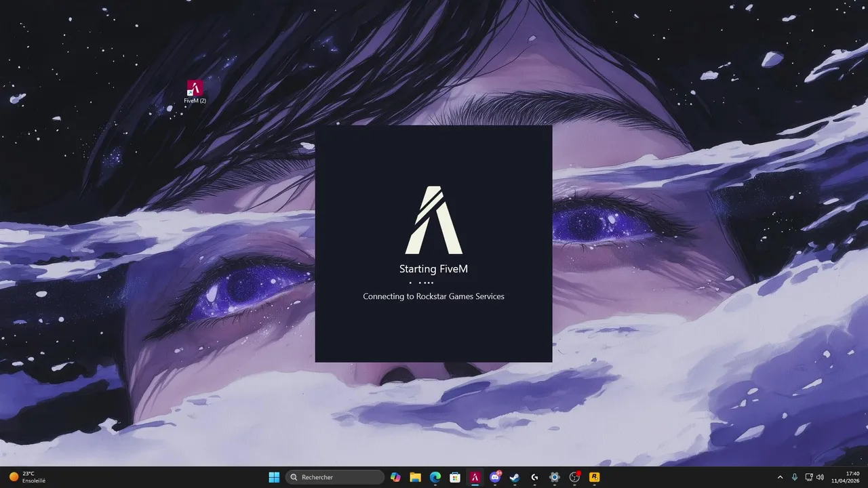Click the "Starting FiveM" text

(x=433, y=269)
